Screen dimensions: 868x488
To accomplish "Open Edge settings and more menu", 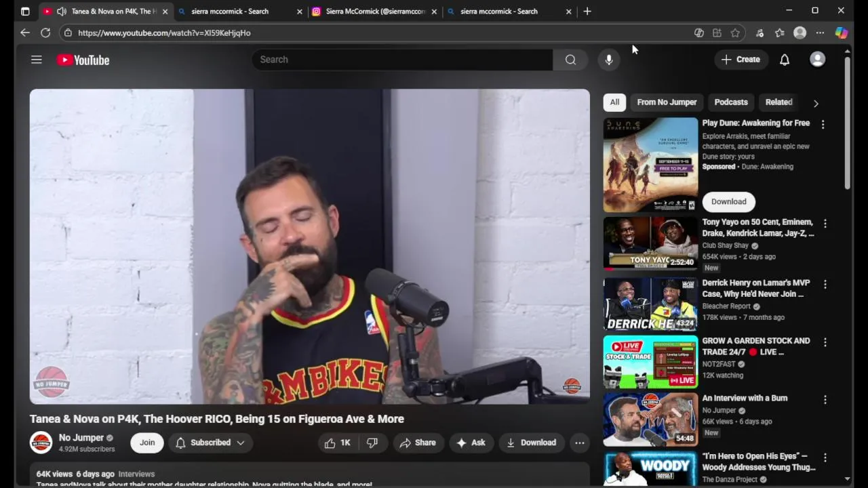I will click(x=820, y=33).
